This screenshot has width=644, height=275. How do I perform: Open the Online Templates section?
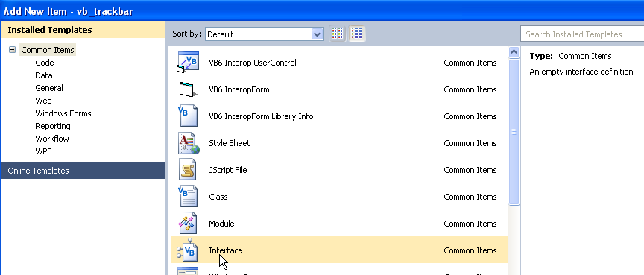tap(83, 171)
